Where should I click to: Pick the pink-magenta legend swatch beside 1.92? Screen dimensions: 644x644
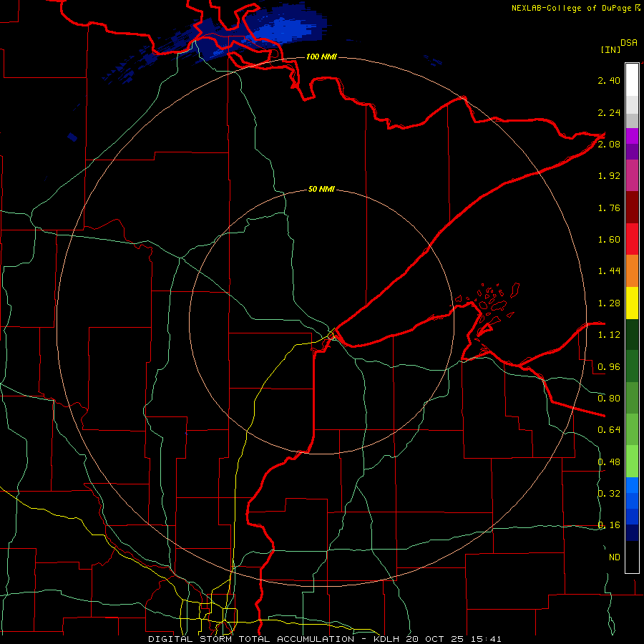point(632,175)
